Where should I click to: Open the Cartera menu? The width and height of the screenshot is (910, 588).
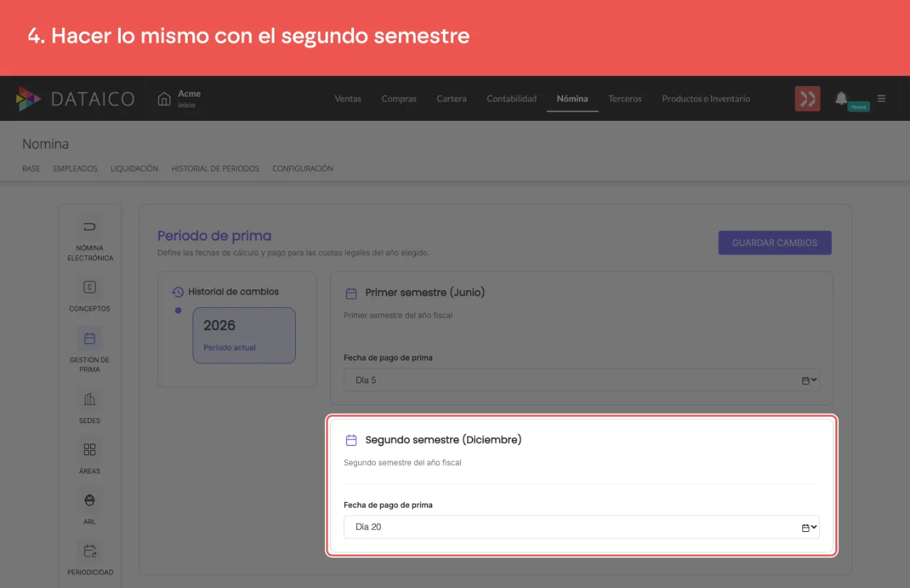pos(451,99)
